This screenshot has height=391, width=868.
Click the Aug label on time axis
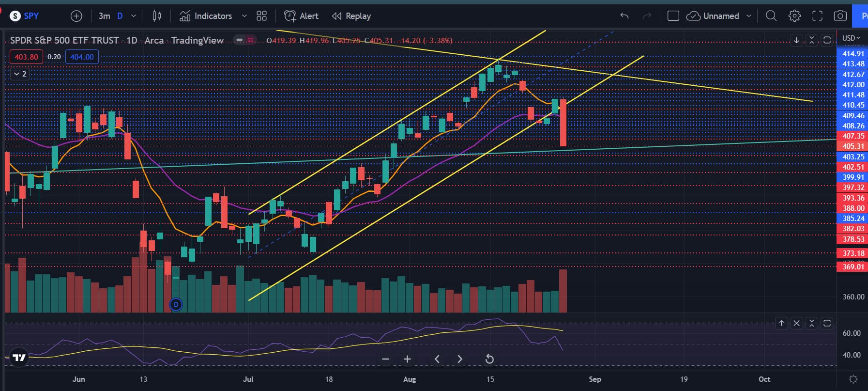point(410,379)
